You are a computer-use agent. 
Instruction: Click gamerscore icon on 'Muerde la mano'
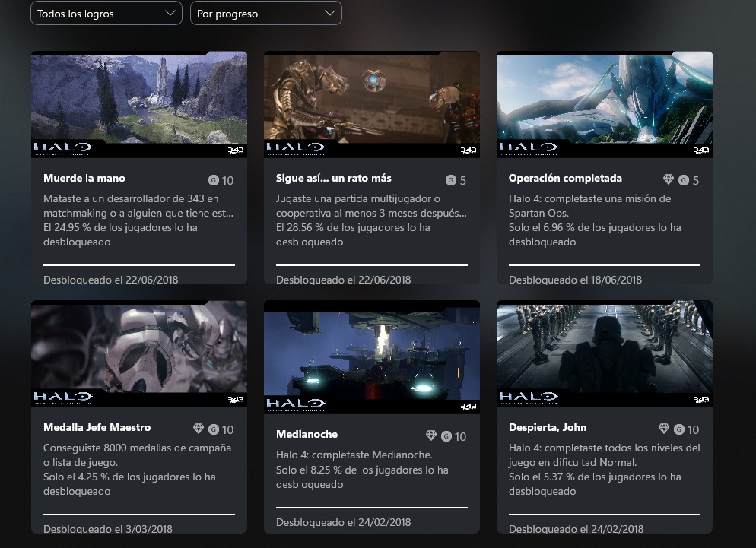(x=214, y=180)
